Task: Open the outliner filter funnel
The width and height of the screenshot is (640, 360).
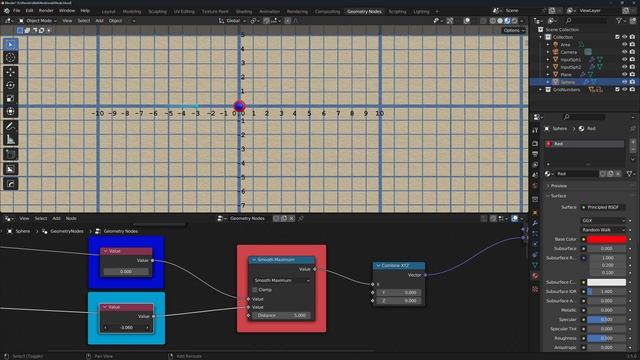Action: point(619,20)
